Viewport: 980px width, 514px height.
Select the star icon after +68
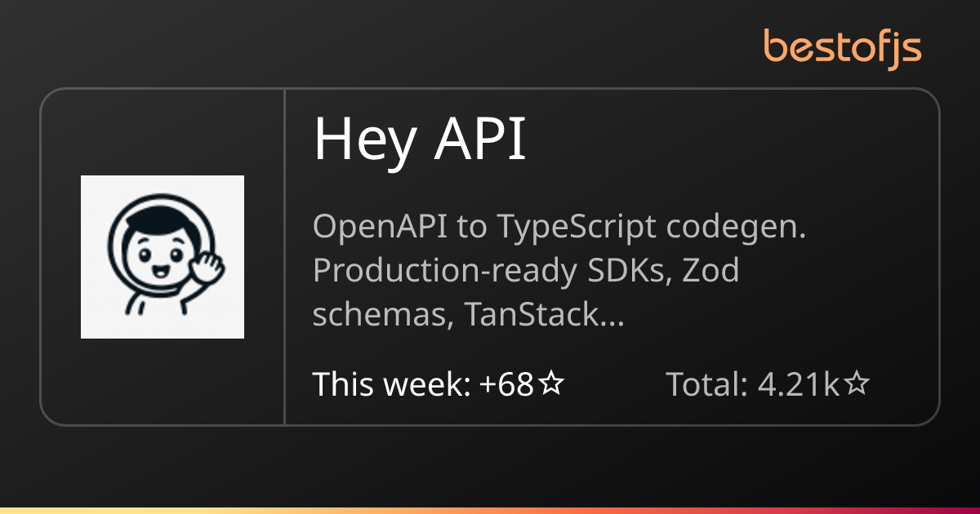pos(551,383)
